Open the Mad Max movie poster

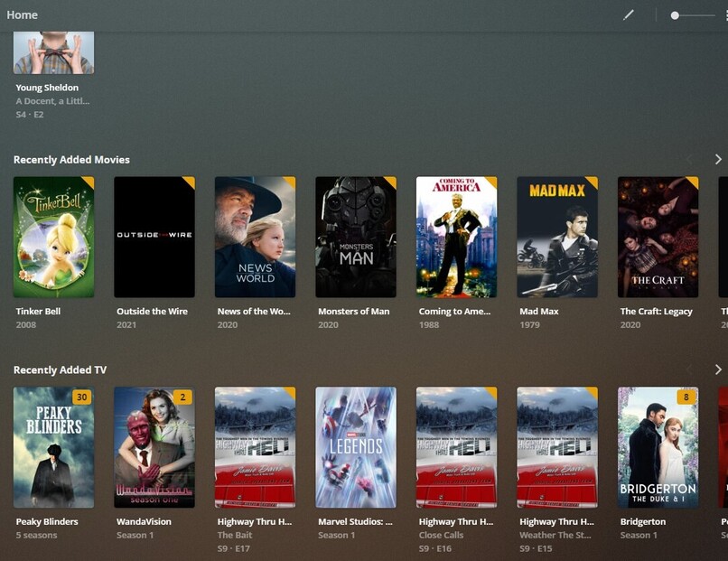557,237
